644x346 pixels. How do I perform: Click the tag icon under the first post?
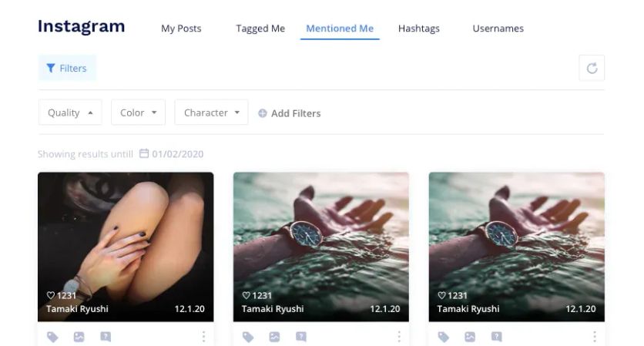tap(52, 337)
